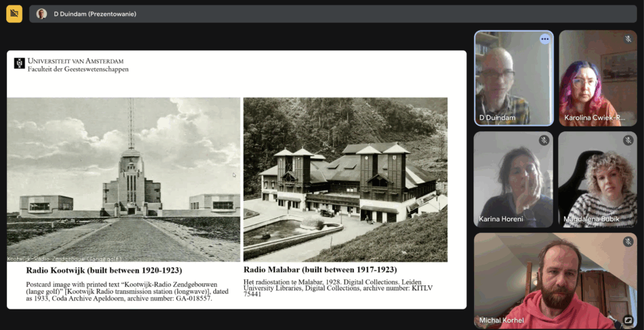Click the muted mic icon on Michal Korhel's tile
Viewport: 644px width, 330px height.
pyautogui.click(x=628, y=241)
